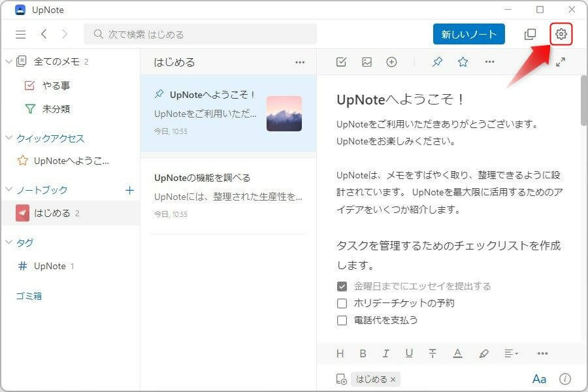Collapse the タグ section
588x392 pixels.
point(9,242)
